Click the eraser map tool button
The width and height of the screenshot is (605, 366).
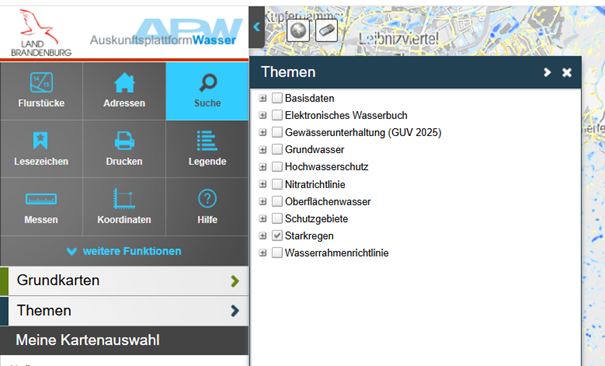coord(326,30)
